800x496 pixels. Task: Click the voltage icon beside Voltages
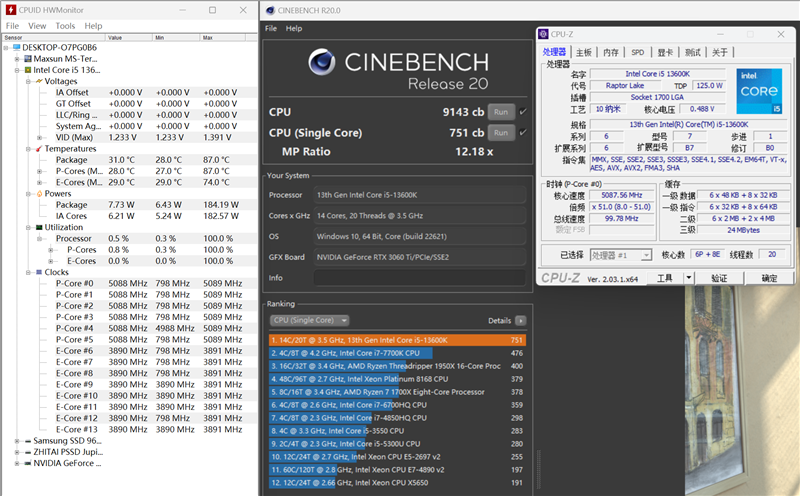pyautogui.click(x=39, y=81)
